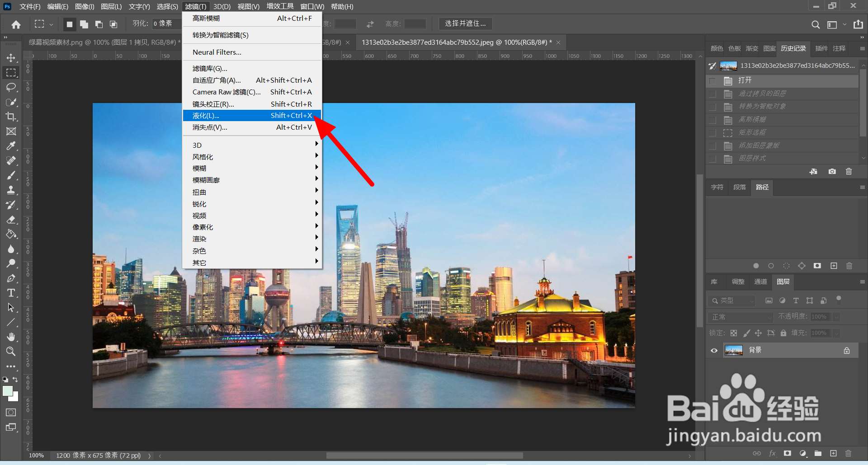Choose 转换为智能滤镜(S) menu item

tap(252, 35)
